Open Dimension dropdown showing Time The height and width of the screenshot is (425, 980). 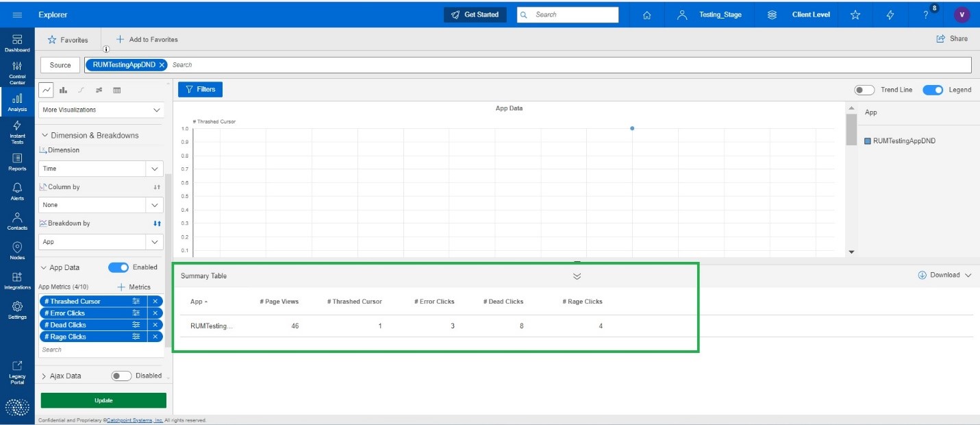[101, 169]
